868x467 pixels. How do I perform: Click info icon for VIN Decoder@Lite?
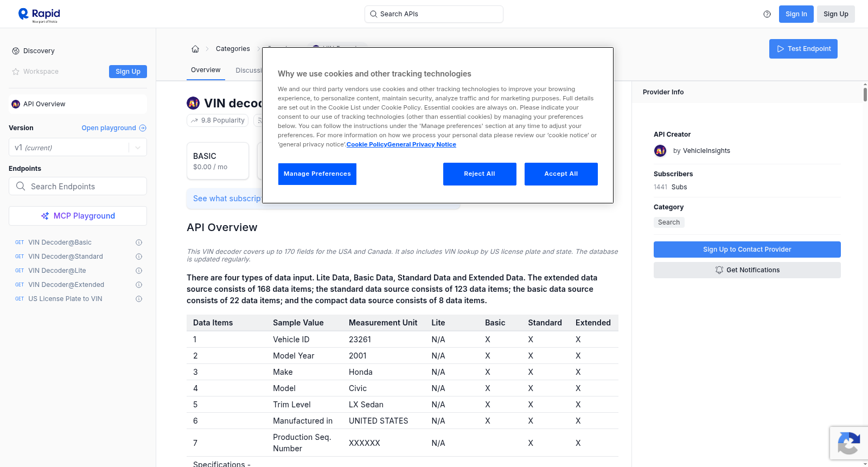tap(139, 271)
